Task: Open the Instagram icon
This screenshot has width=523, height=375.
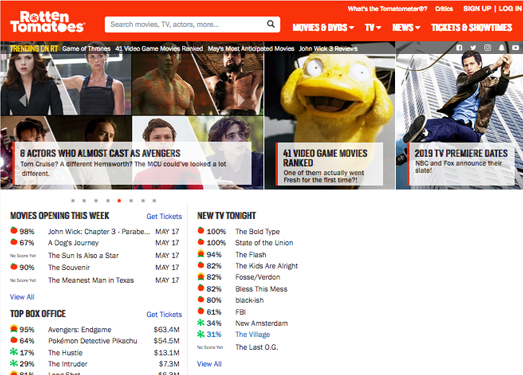Action: (487, 48)
